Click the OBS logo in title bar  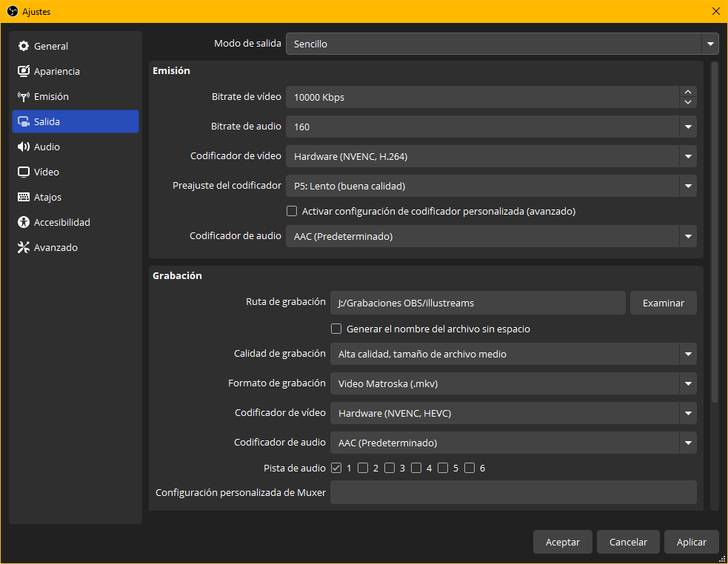click(13, 11)
